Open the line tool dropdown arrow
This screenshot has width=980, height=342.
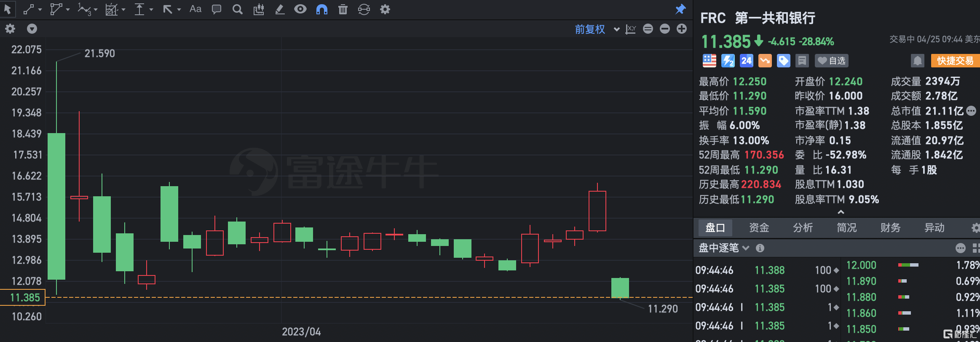40,10
